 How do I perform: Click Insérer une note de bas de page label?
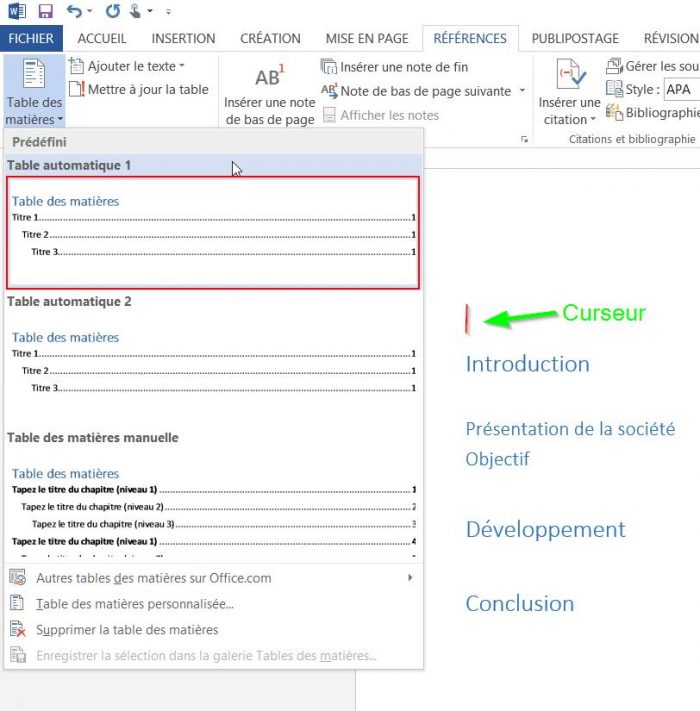[270, 111]
